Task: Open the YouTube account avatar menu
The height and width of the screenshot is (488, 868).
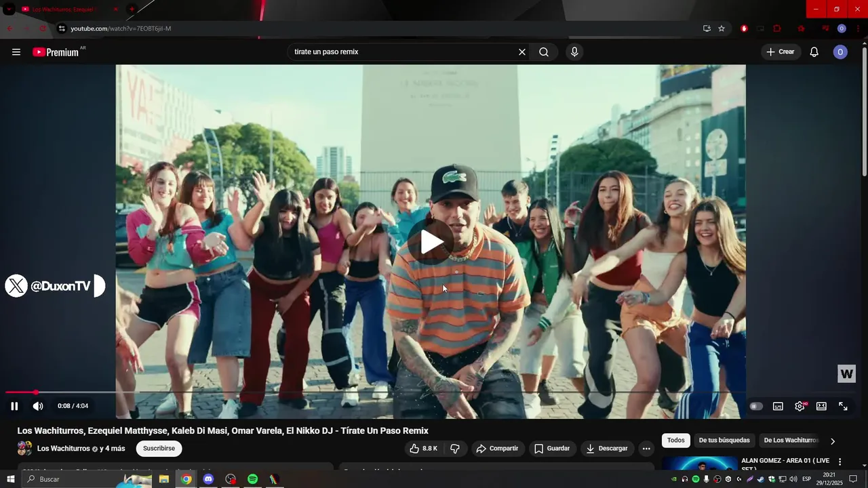Action: tap(840, 52)
